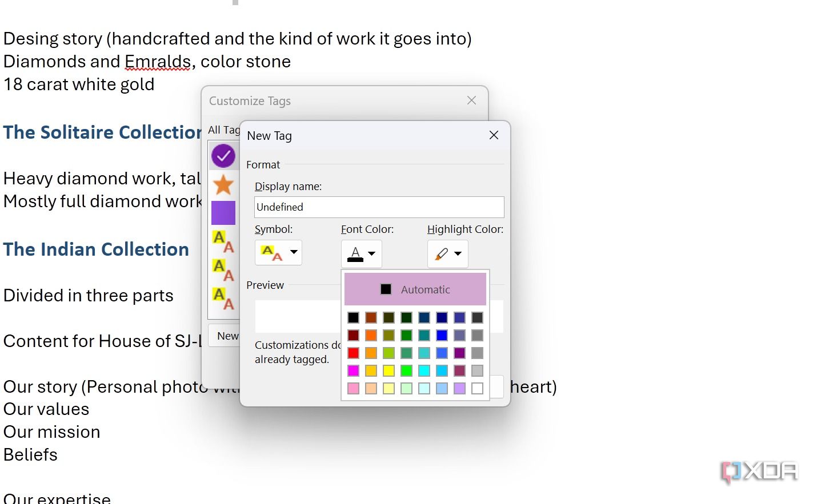Click the misspelled word Emralds

coord(158,62)
